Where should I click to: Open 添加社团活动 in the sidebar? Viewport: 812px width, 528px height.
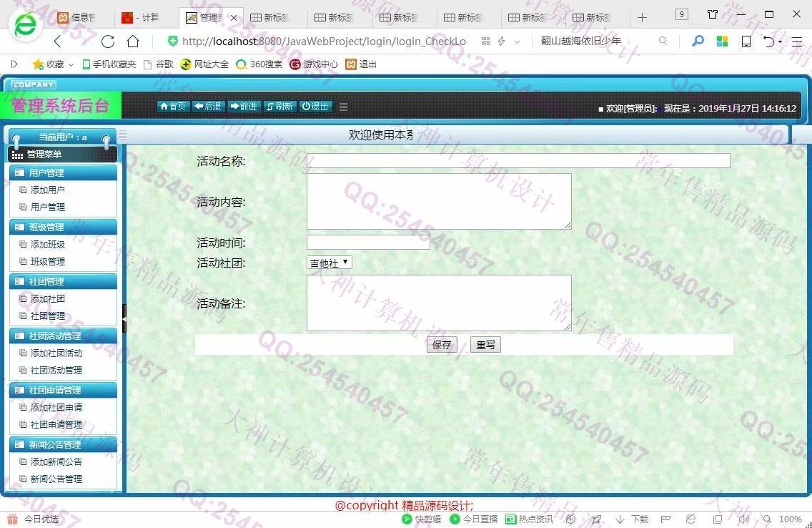[56, 353]
